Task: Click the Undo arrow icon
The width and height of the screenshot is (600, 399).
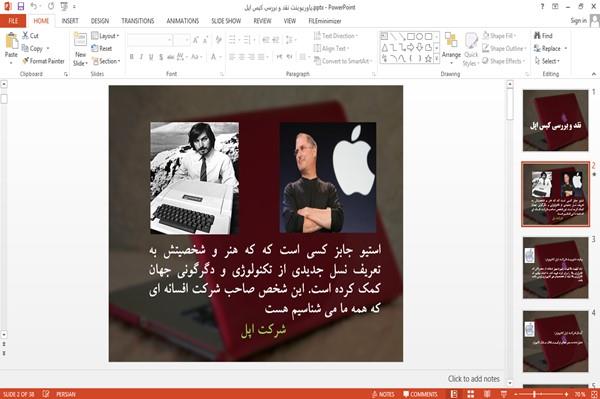Action: (x=34, y=7)
